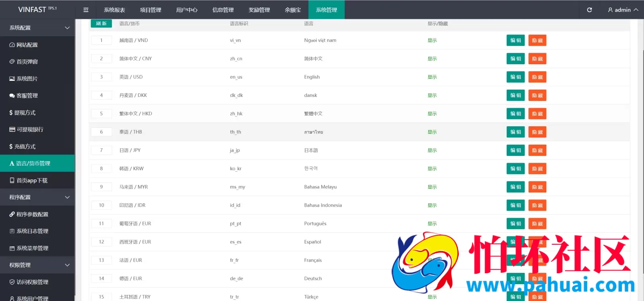
Task: Hide the 简体中文 / CNY language
Action: pos(537,59)
